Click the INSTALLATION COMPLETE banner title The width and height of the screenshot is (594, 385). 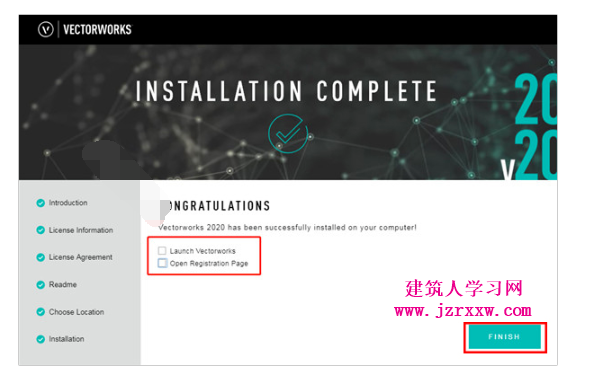pyautogui.click(x=286, y=91)
